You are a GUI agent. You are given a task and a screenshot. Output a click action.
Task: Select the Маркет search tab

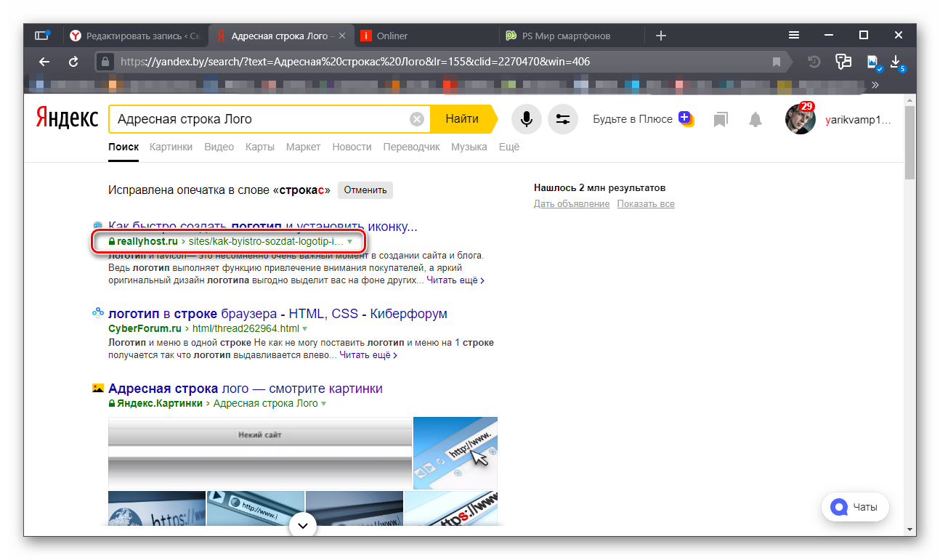[304, 147]
